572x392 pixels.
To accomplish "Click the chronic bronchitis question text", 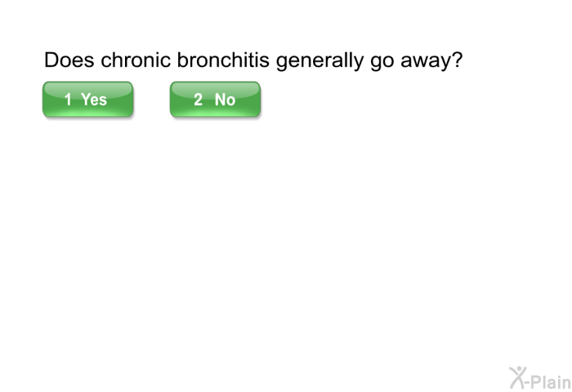I will point(253,60).
